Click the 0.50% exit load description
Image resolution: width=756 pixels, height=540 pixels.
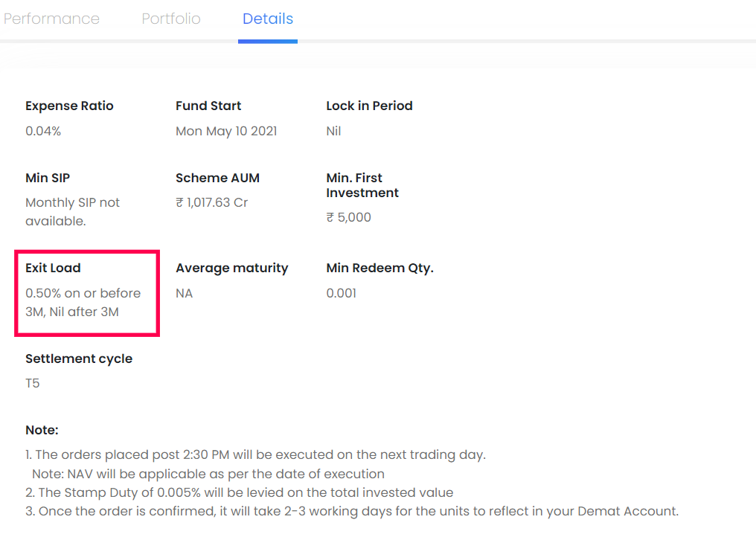coord(83,302)
